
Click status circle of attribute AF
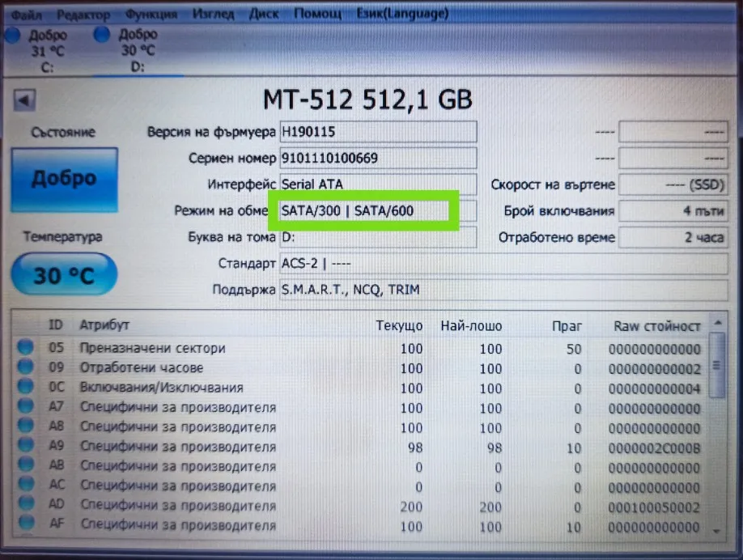27,523
